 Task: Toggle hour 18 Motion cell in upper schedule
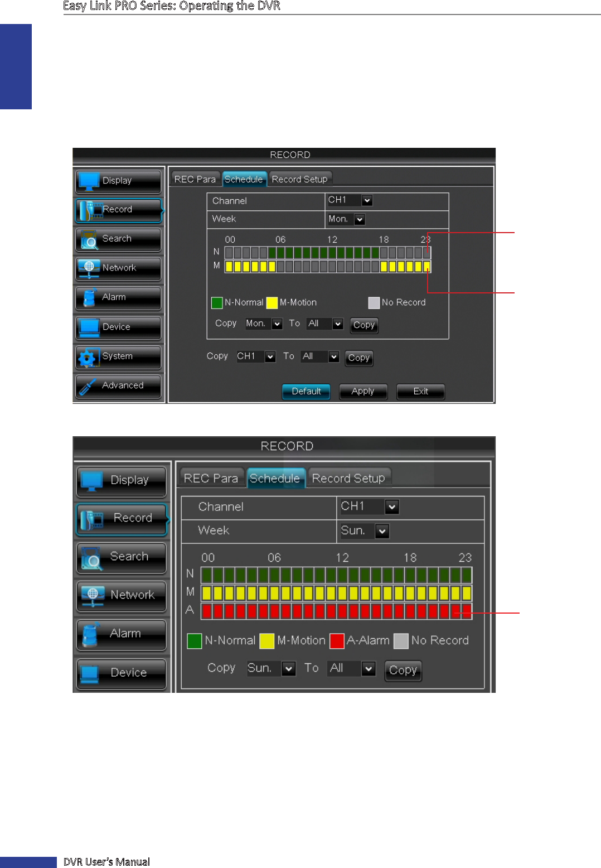[x=384, y=267]
